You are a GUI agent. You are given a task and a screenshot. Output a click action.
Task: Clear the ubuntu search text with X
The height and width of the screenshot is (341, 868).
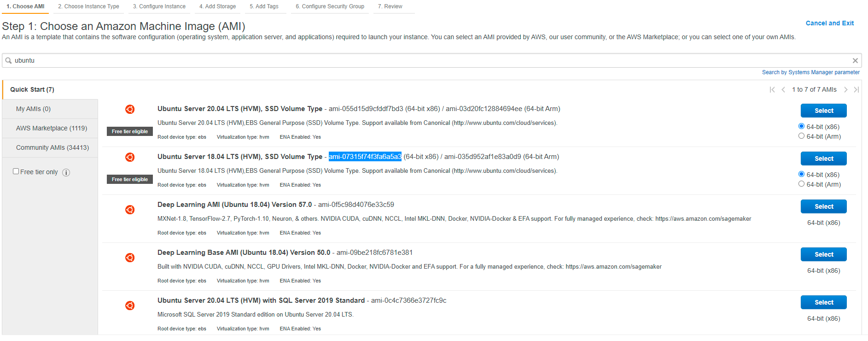[855, 60]
